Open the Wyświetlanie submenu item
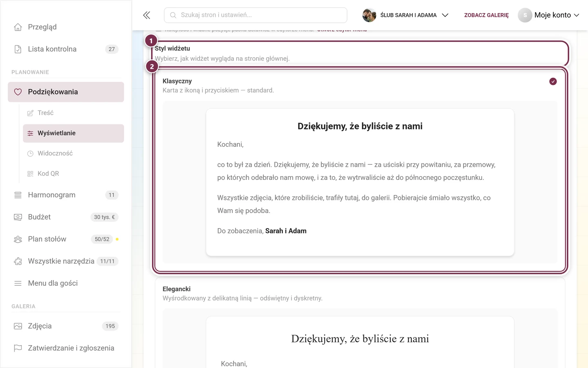This screenshot has height=368, width=588. tap(73, 133)
